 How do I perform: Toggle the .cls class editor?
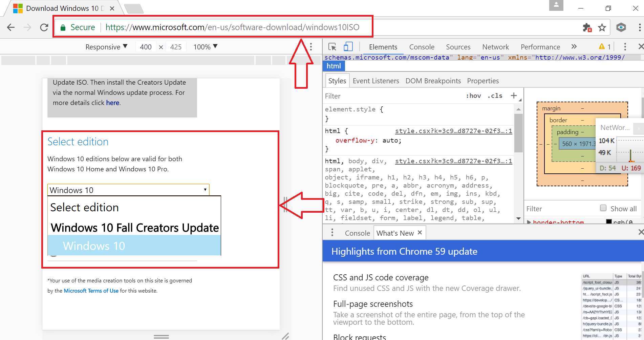click(x=495, y=96)
